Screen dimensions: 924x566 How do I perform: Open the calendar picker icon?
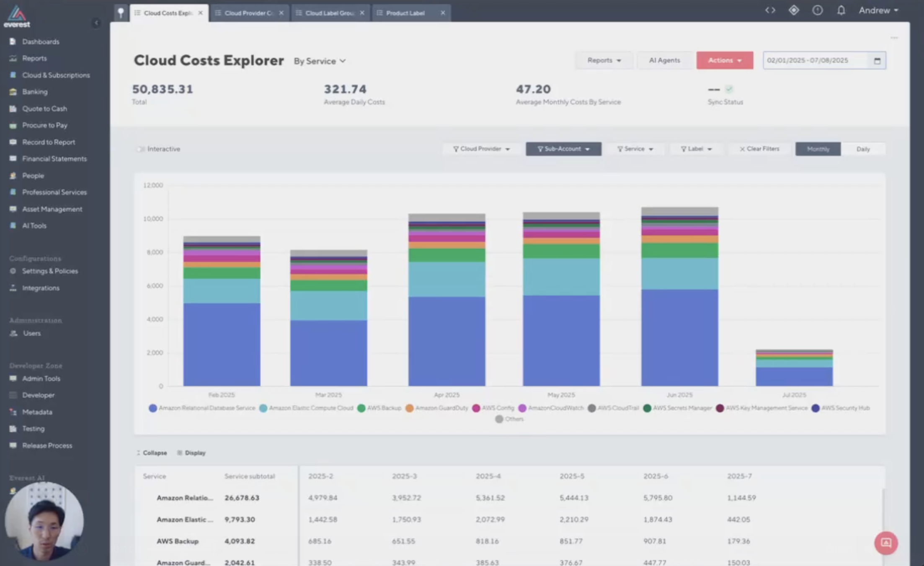pyautogui.click(x=878, y=61)
